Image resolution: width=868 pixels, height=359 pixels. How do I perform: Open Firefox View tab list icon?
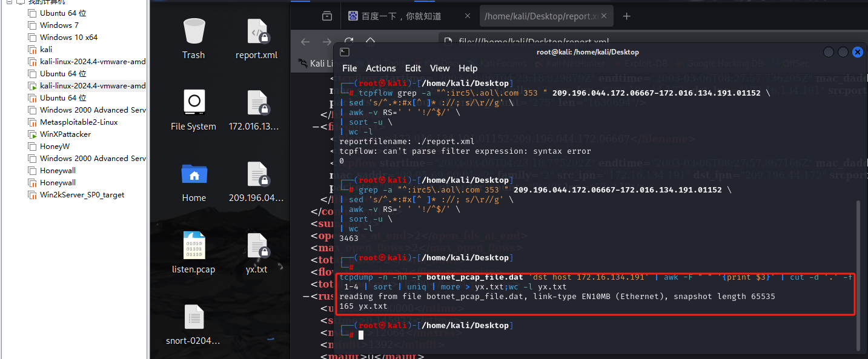coord(327,16)
